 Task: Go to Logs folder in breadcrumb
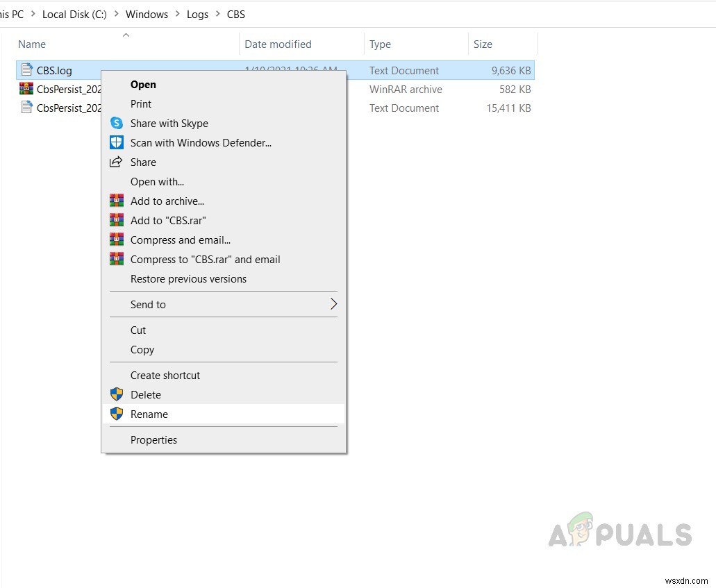coord(197,15)
